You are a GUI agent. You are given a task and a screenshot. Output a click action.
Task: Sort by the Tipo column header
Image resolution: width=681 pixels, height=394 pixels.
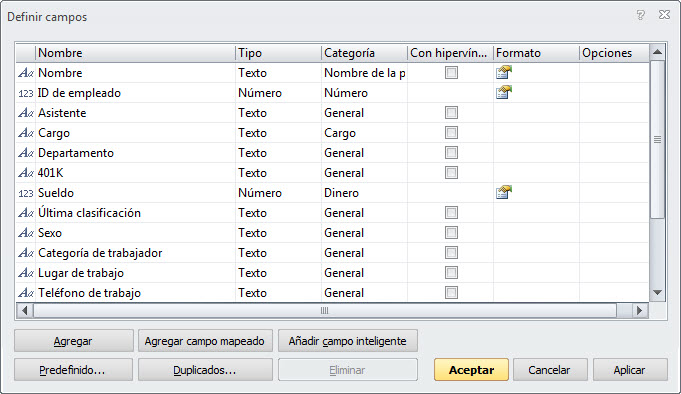pos(278,53)
